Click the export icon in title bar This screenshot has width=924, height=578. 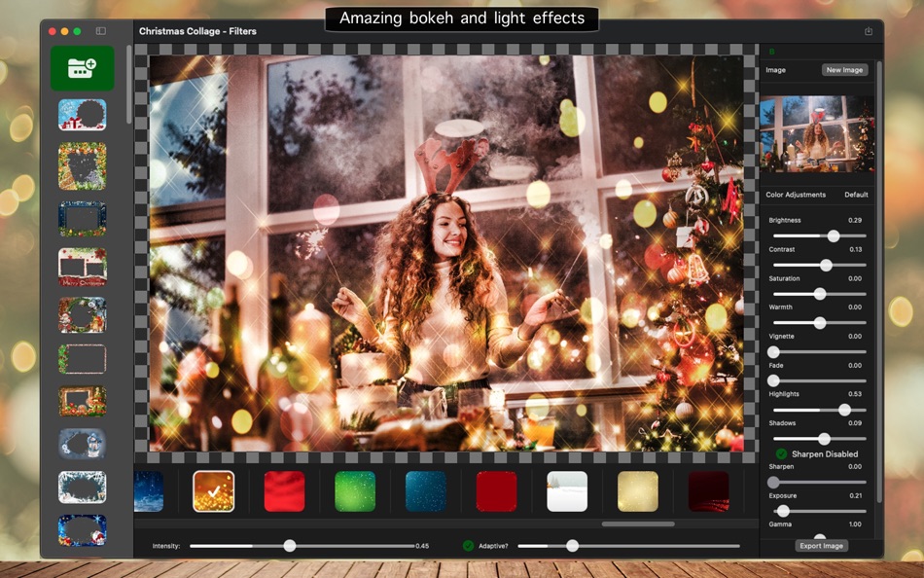click(868, 31)
